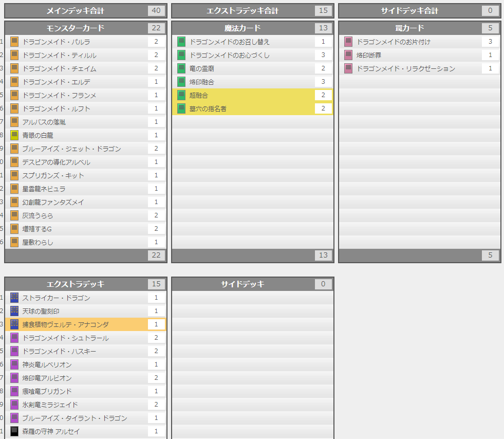The image size is (504, 439).
Task: Click the monster icon beside ドラゴンメイド・パルラ
Action: (x=15, y=42)
